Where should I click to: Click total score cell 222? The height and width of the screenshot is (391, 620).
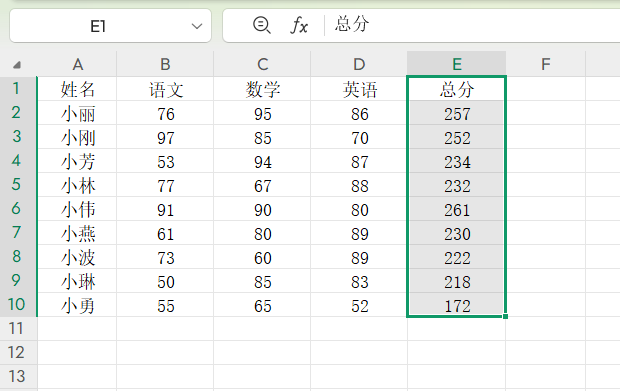(x=457, y=258)
